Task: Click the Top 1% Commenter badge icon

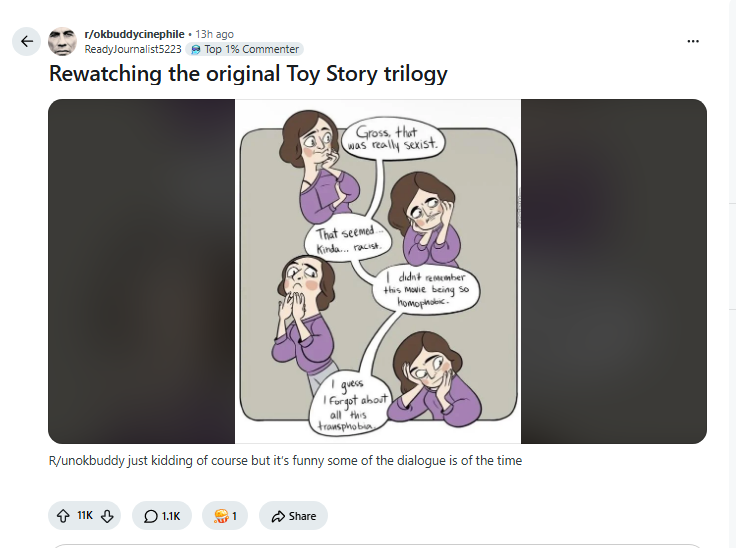Action: (x=196, y=49)
